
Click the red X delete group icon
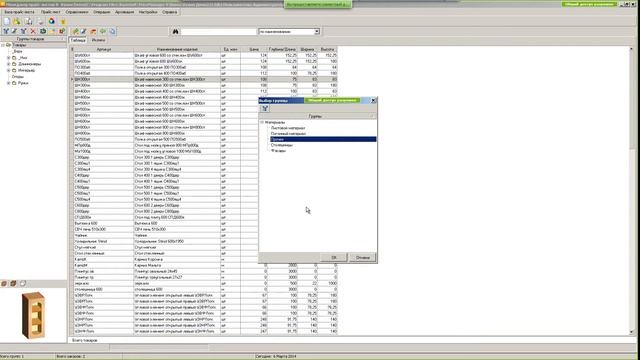33,31
